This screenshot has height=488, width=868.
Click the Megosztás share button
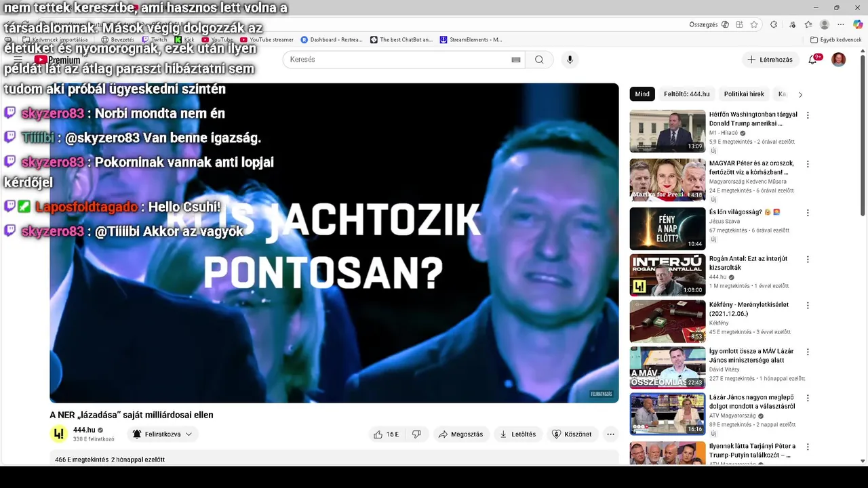[x=461, y=434]
